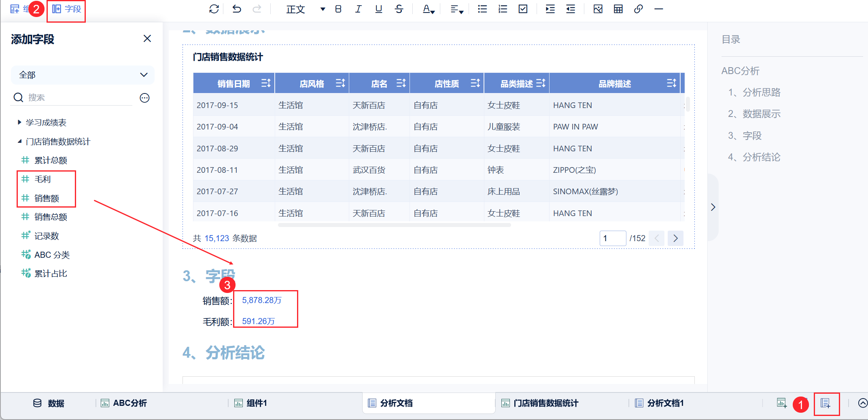Open the more options icon beside search
This screenshot has width=868, height=420.
click(x=144, y=98)
